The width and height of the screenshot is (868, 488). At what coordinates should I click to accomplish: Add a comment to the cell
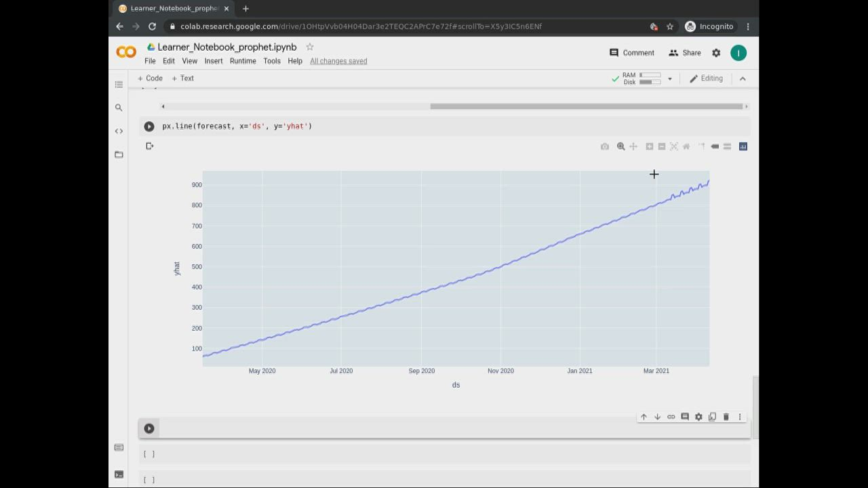pos(685,417)
